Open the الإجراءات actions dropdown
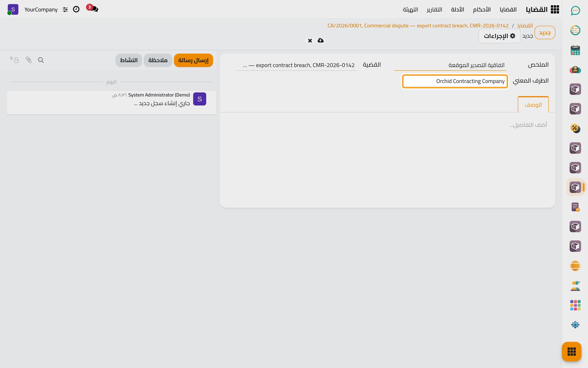The height and width of the screenshot is (368, 588). [x=499, y=36]
